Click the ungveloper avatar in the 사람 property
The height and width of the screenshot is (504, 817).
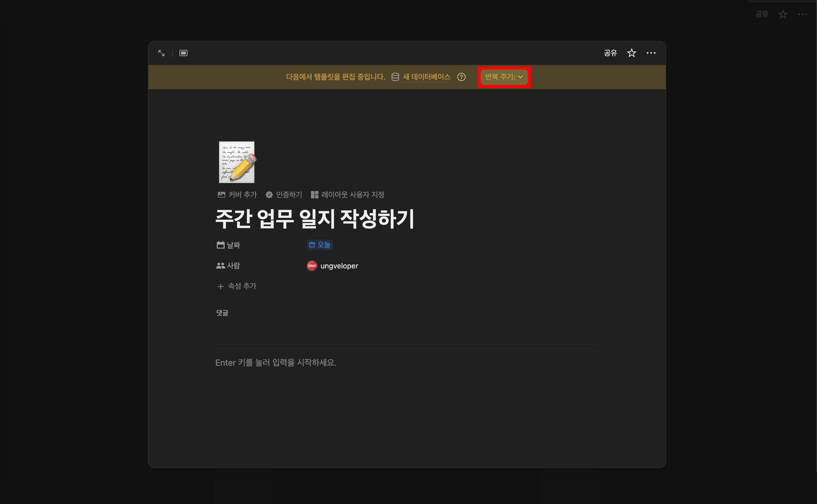pyautogui.click(x=312, y=266)
